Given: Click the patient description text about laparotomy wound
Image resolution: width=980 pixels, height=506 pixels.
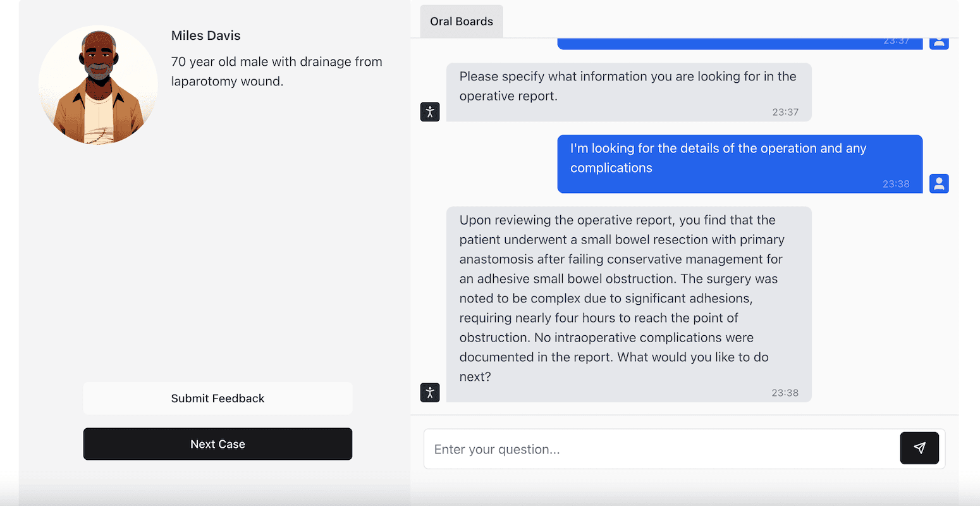Looking at the screenshot, I should coord(276,71).
